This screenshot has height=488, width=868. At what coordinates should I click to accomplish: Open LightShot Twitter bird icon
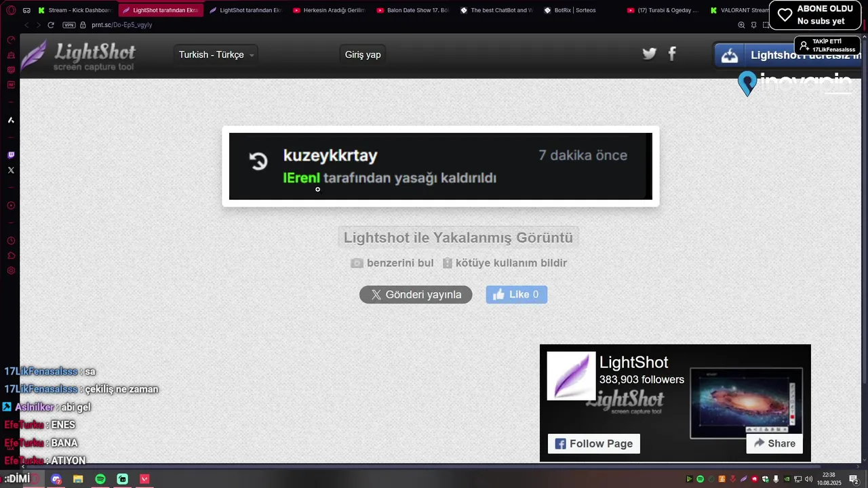tap(650, 54)
